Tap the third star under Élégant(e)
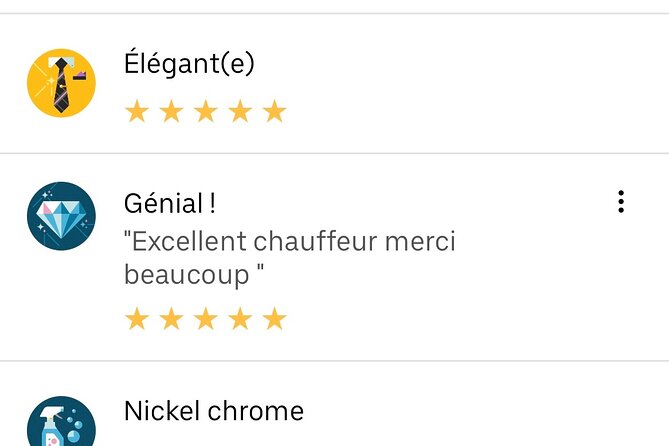 coord(205,111)
